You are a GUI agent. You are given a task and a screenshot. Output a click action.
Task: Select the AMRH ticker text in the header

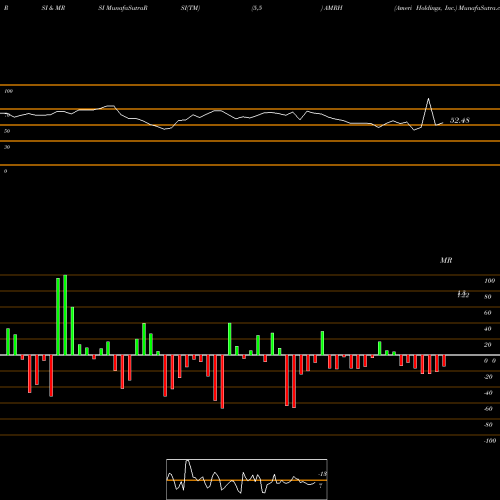point(333,8)
